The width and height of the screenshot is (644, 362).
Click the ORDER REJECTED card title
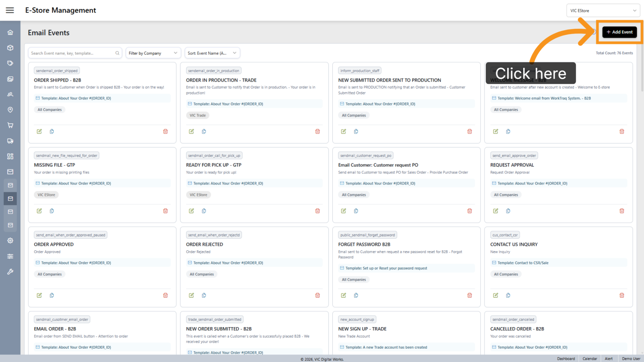204,244
